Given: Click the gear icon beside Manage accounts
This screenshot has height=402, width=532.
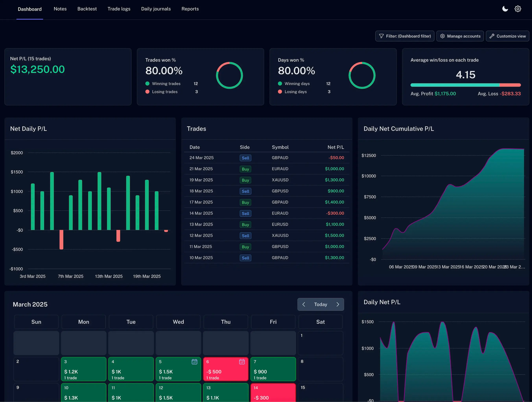Looking at the screenshot, I should click(x=443, y=36).
